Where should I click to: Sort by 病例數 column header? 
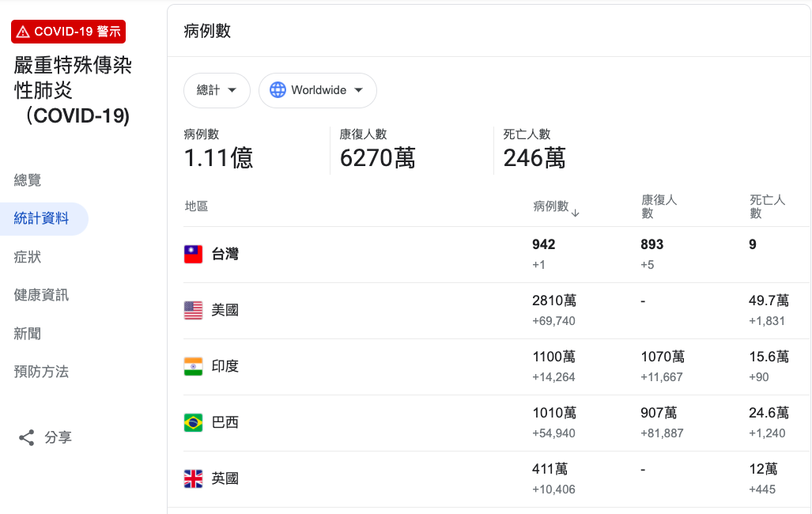click(x=551, y=206)
